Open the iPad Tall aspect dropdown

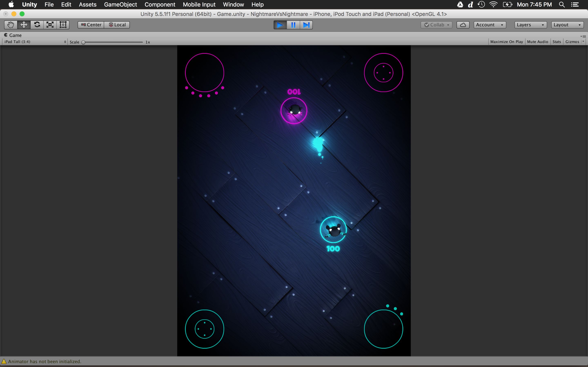[35, 42]
